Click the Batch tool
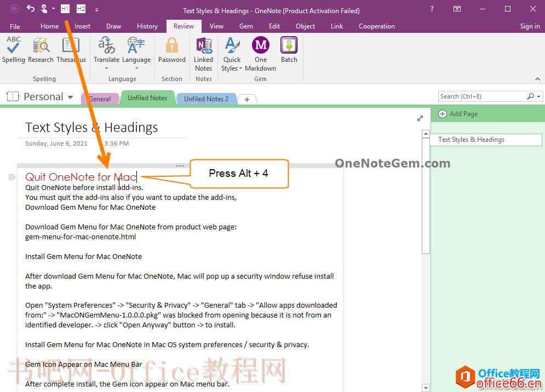The height and width of the screenshot is (392, 545). 289,49
